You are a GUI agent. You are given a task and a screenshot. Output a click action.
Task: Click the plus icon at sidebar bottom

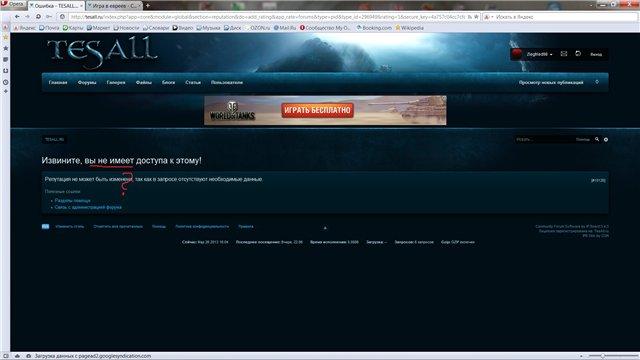5,91
